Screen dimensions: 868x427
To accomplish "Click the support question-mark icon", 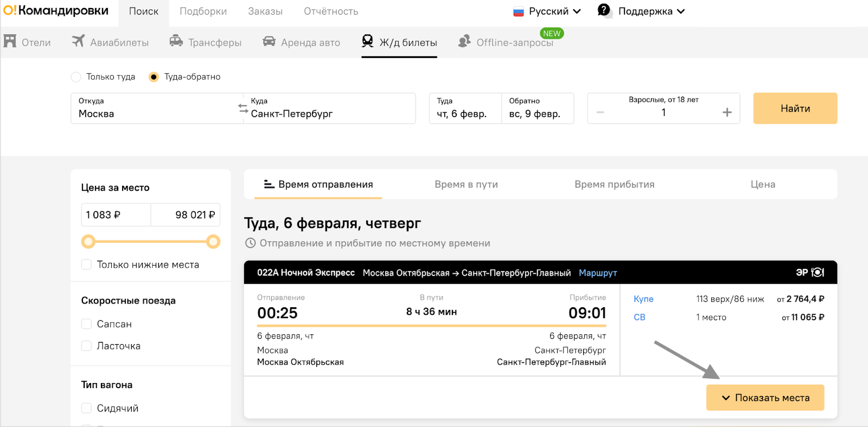I will (x=604, y=10).
